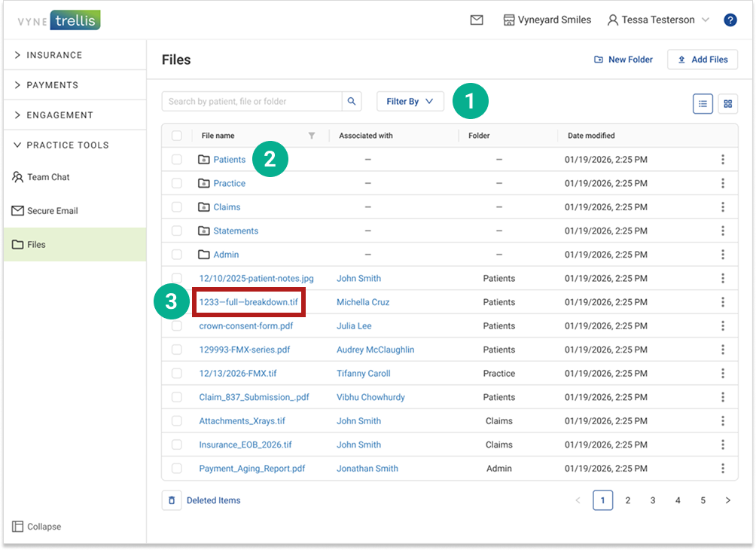Check the box for crown-consent-form.pdf
The height and width of the screenshot is (550, 756).
[177, 326]
